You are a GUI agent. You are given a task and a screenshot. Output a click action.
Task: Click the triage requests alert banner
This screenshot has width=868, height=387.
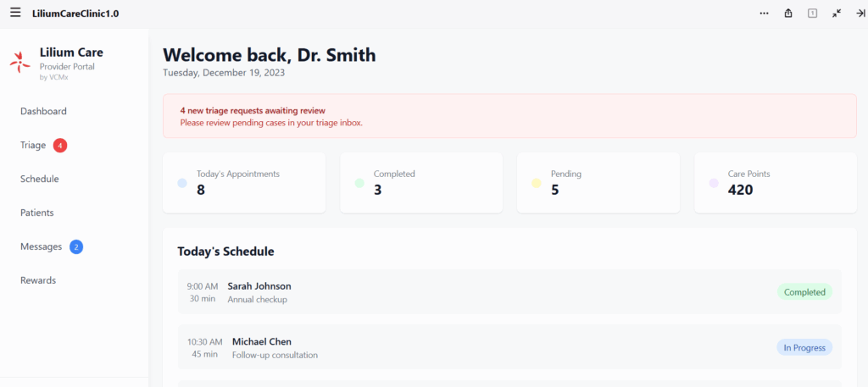coord(509,115)
